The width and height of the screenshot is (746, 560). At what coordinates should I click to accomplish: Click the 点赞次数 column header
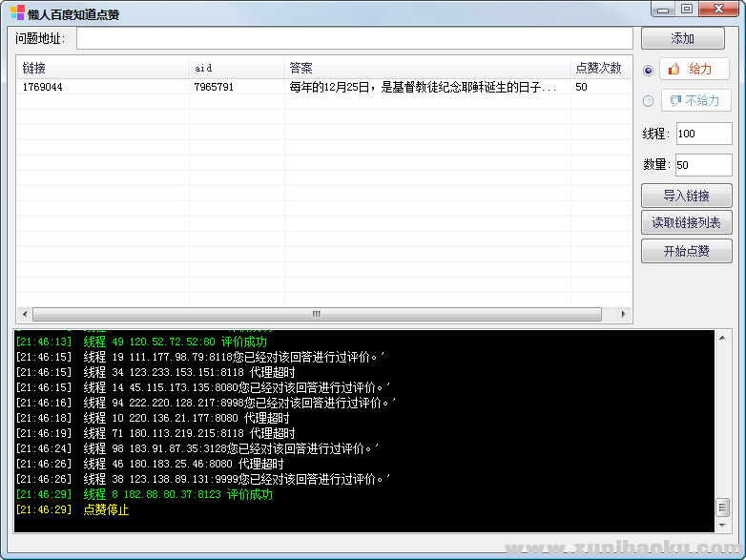599,68
